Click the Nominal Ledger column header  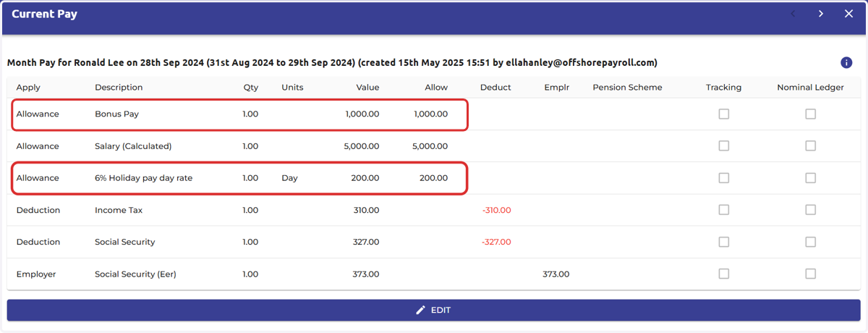tap(810, 88)
